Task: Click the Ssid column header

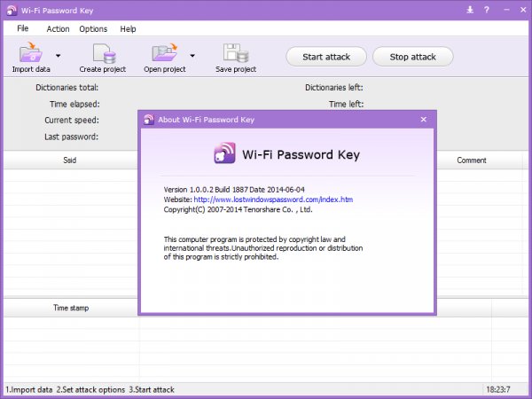Action: (x=70, y=160)
